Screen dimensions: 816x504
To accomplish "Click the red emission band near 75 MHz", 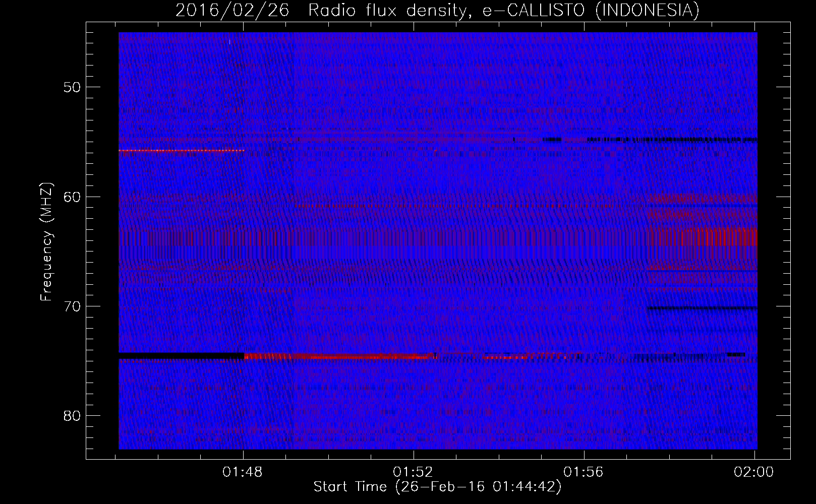I will [340, 356].
